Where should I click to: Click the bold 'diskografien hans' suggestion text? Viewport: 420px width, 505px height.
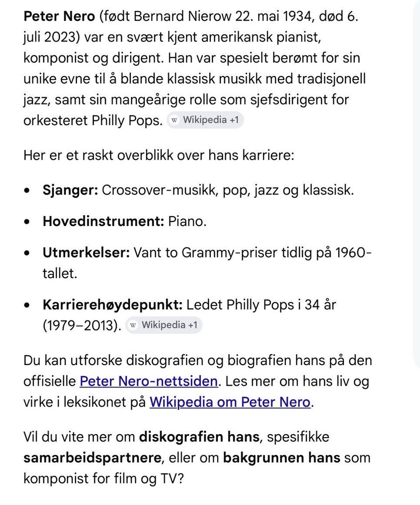pos(199,437)
